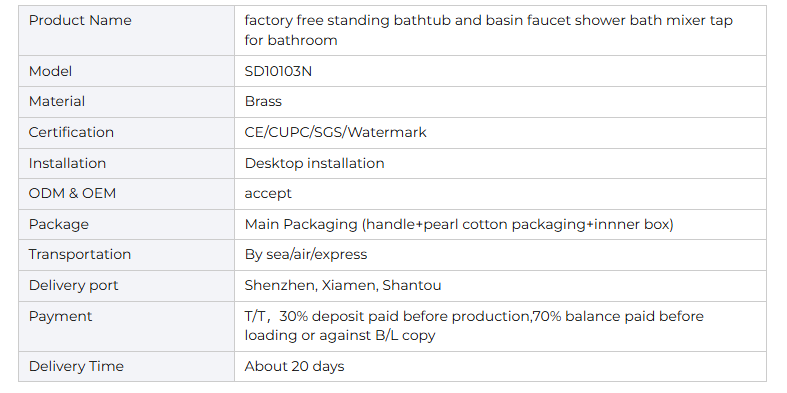Click the SD10103N model number
Screen dimensions: 787x393
point(278,71)
